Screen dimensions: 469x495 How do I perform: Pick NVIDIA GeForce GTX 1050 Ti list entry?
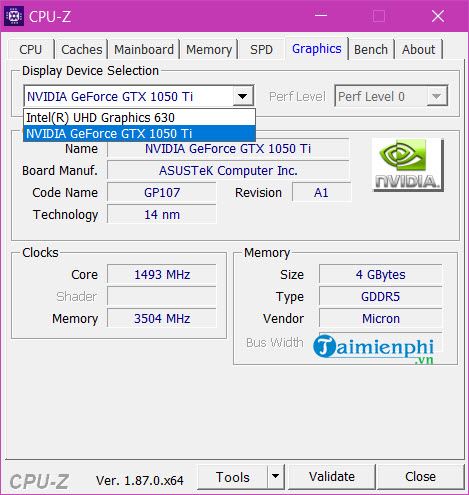coord(139,133)
